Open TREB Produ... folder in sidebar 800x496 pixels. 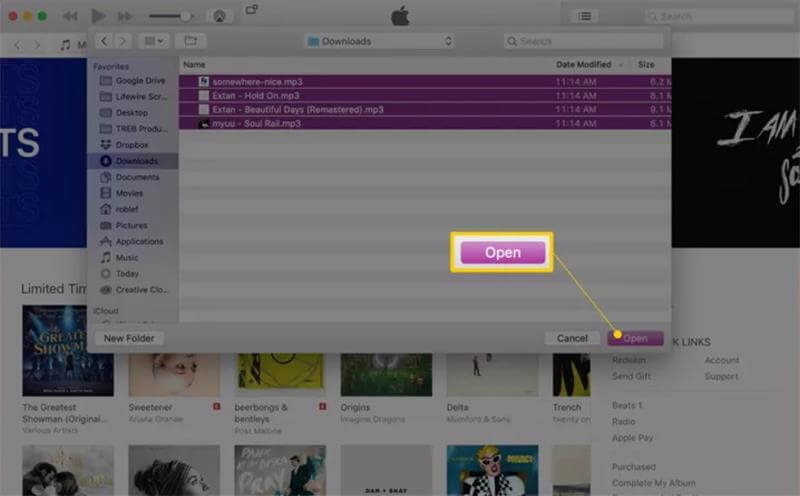click(x=133, y=129)
